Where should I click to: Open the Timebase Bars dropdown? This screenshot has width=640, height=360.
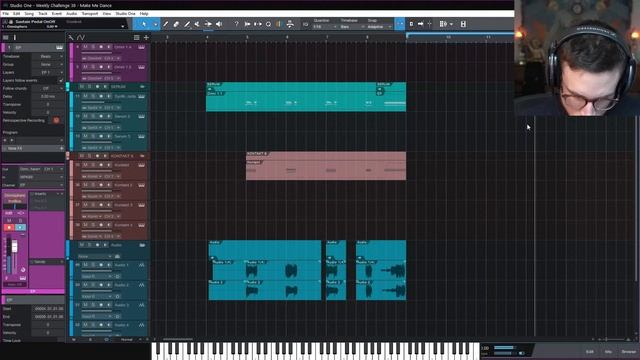point(352,27)
